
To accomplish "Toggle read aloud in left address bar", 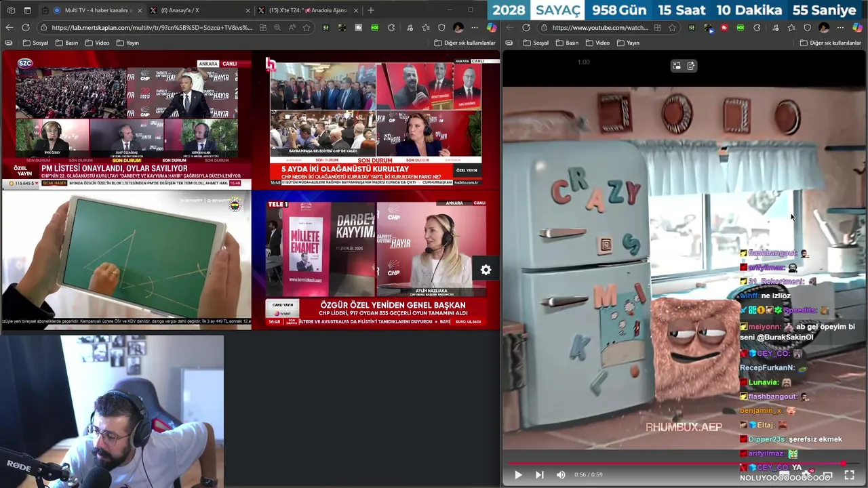I will pyautogui.click(x=292, y=28).
